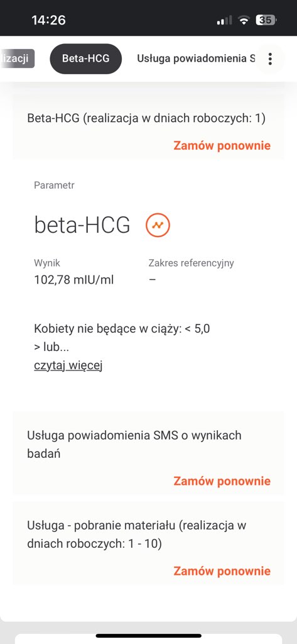Reorder Beta-HCG test via Zamów ponownie
The image size is (297, 644).
[222, 145]
